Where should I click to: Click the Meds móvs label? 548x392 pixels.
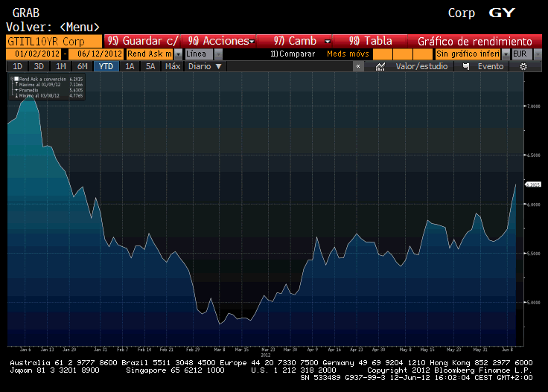[x=348, y=54]
